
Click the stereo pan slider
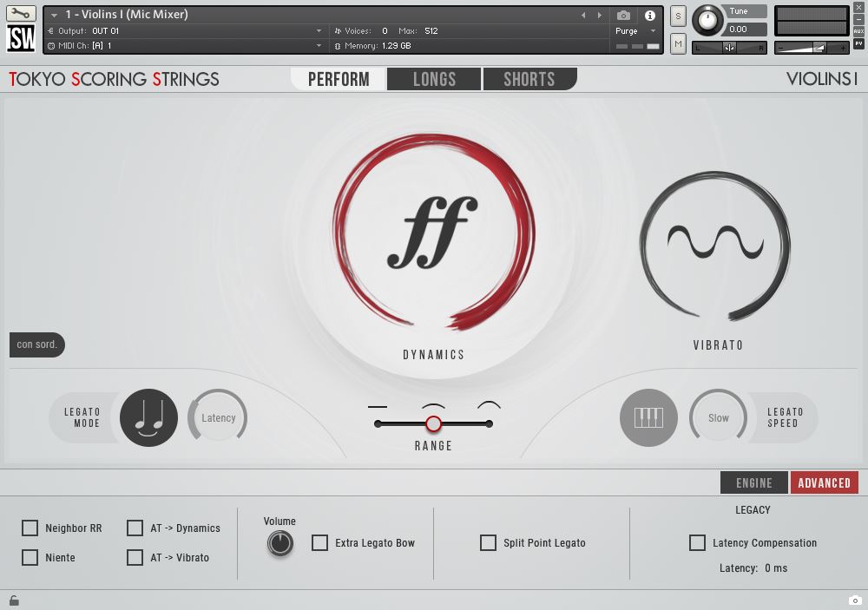pyautogui.click(x=729, y=48)
